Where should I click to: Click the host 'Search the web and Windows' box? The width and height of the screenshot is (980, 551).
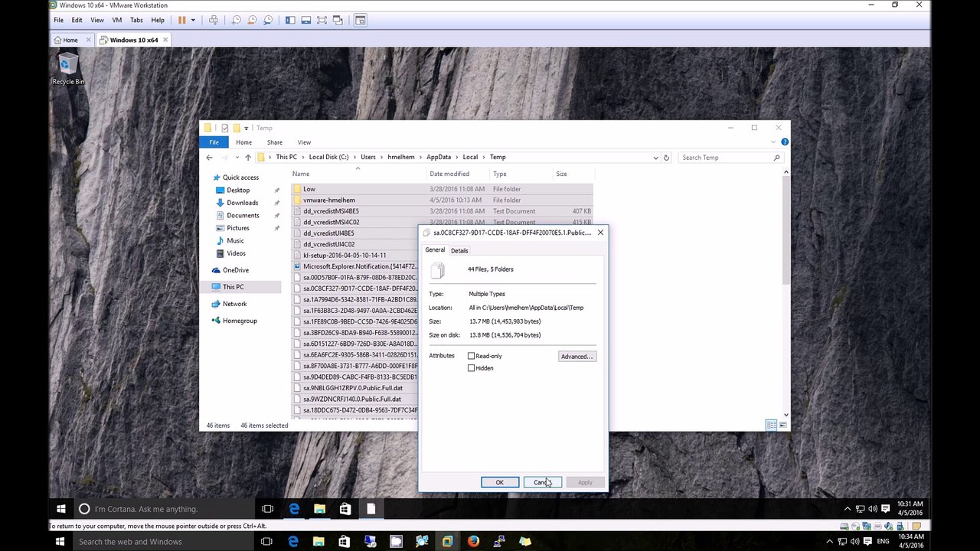(163, 542)
